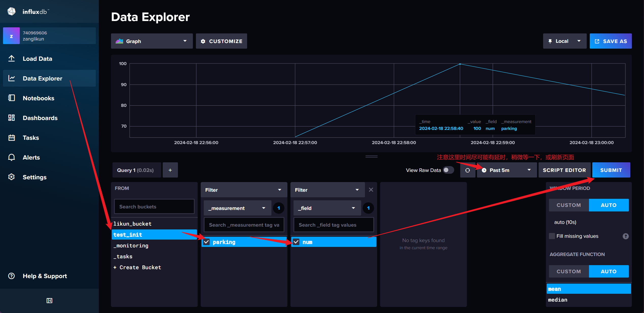
Task: Click the Alerts bell icon
Action: (x=11, y=157)
